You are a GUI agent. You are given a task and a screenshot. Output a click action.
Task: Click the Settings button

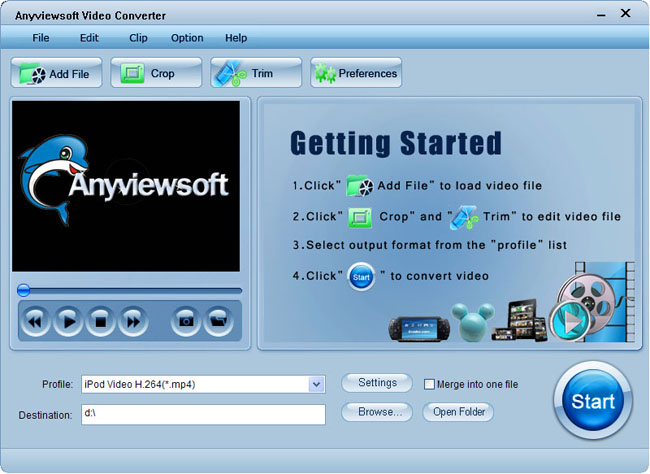377,382
